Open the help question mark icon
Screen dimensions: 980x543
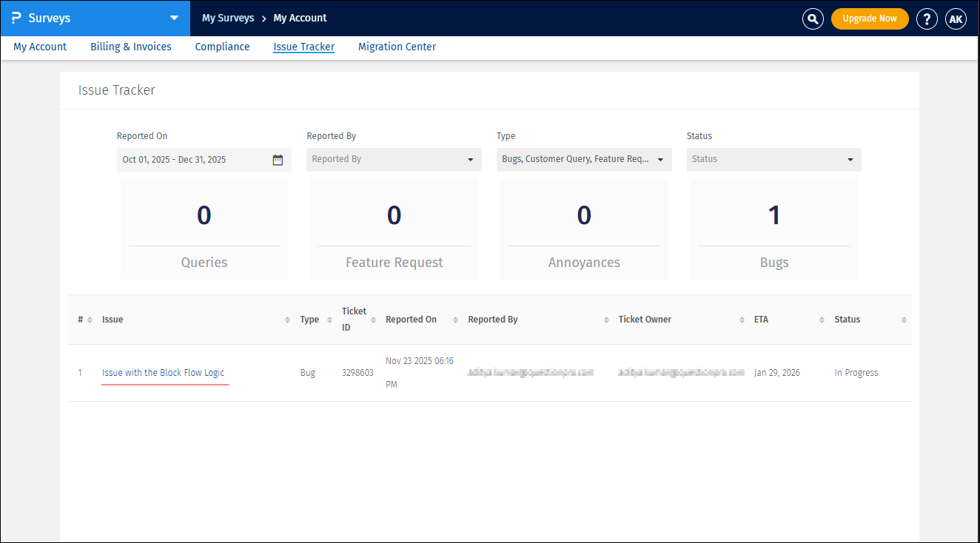(x=927, y=18)
